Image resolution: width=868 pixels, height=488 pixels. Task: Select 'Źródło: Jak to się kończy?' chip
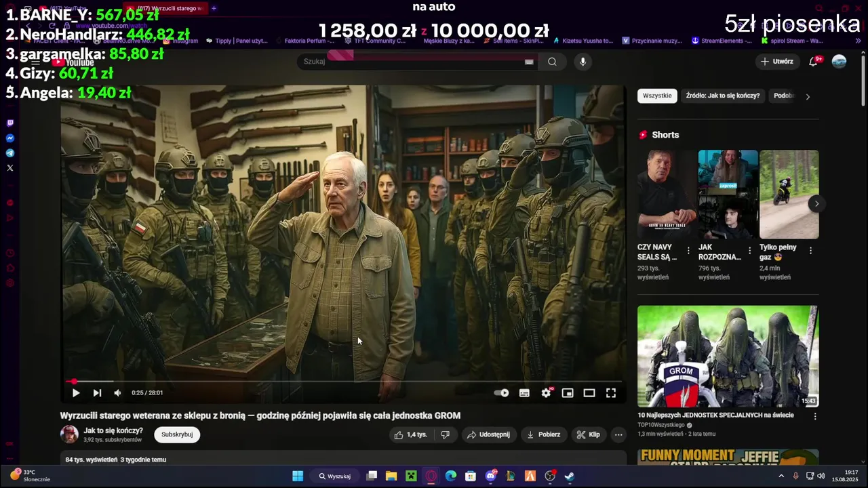coord(723,96)
